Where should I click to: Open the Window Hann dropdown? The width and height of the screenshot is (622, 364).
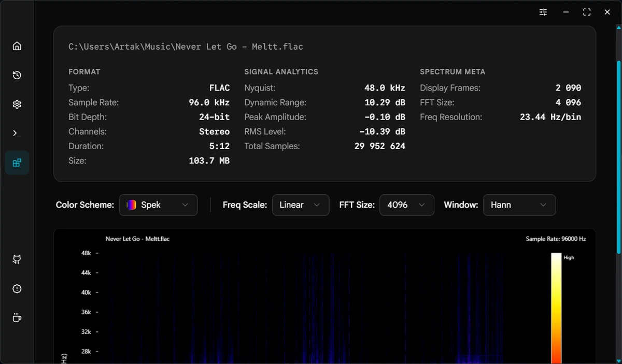pyautogui.click(x=519, y=205)
